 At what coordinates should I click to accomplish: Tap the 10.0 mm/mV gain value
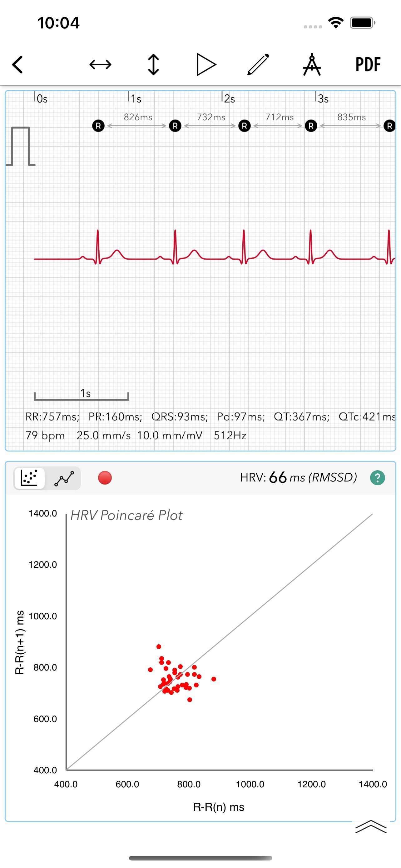170,435
